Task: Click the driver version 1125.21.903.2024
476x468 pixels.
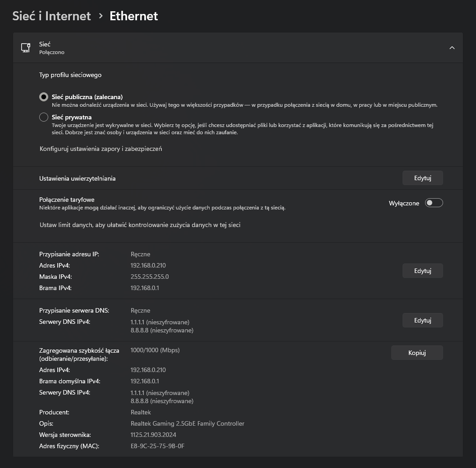Action: [x=153, y=435]
